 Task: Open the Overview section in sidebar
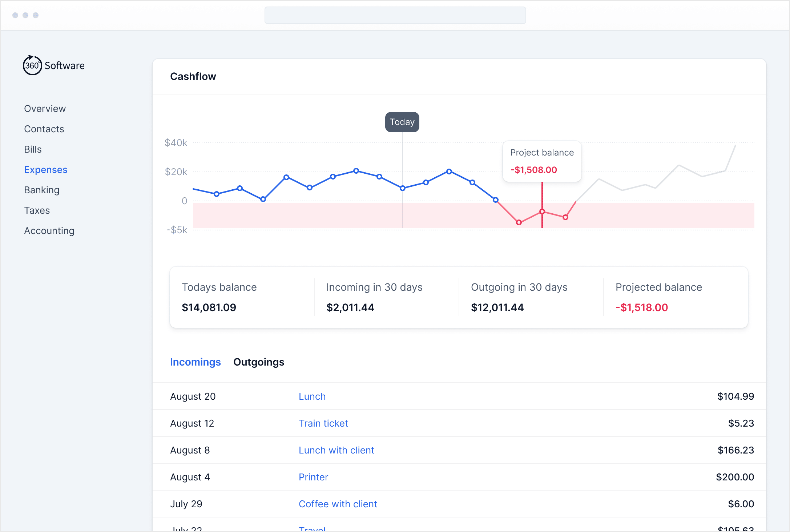point(45,109)
